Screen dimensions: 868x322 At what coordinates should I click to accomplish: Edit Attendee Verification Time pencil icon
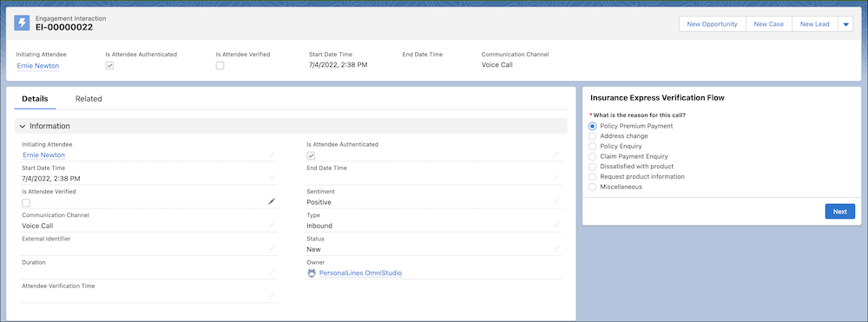tap(271, 297)
